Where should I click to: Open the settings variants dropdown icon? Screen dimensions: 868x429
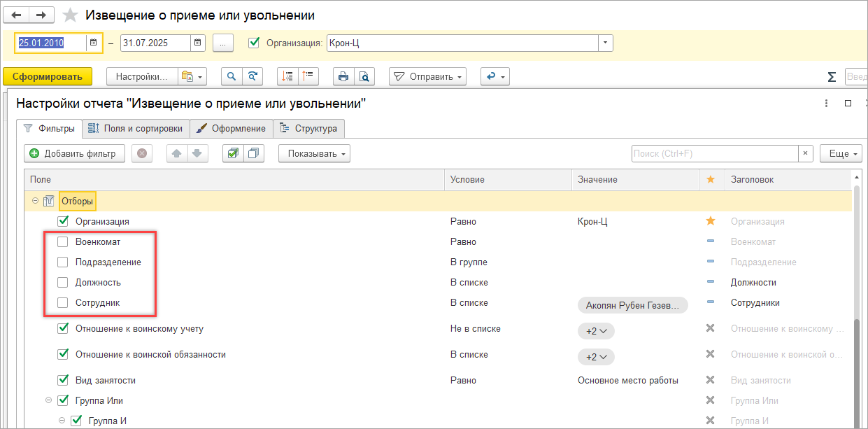(x=192, y=76)
